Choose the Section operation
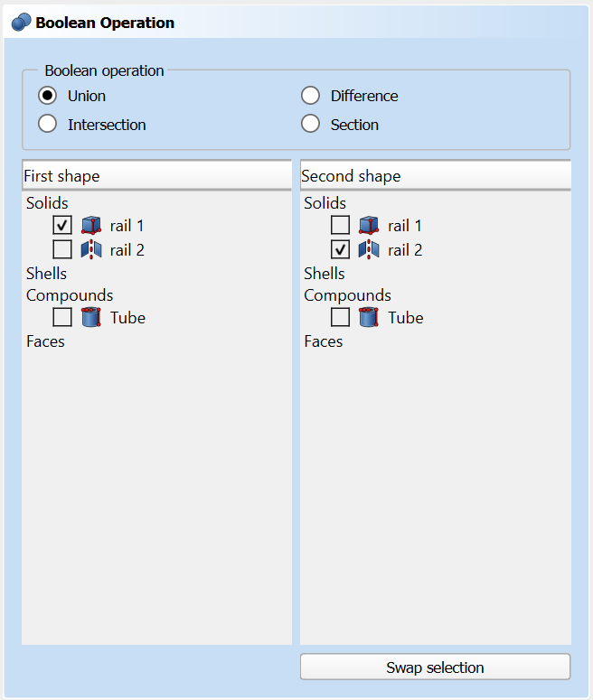 click(311, 125)
